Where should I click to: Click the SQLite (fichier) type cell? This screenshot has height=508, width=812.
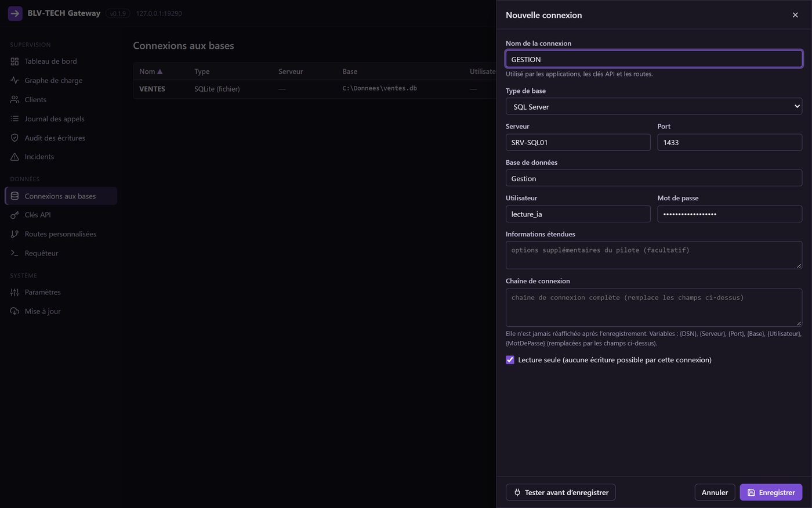pos(217,89)
